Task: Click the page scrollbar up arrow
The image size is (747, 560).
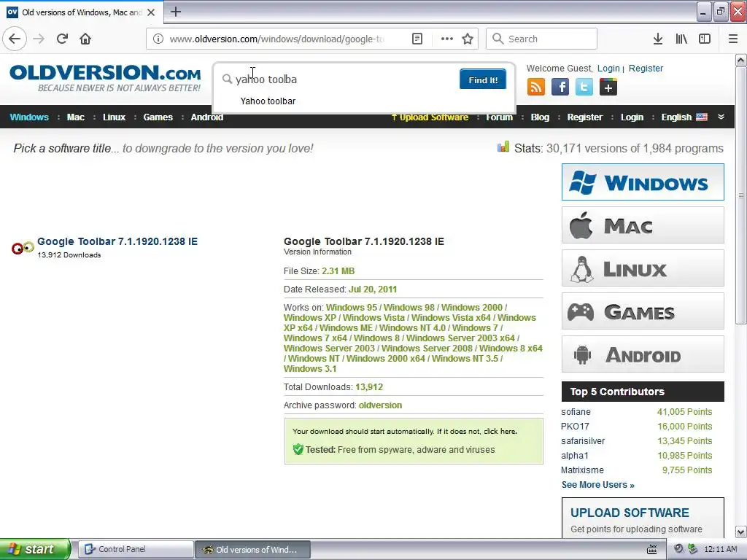Action: pos(740,60)
